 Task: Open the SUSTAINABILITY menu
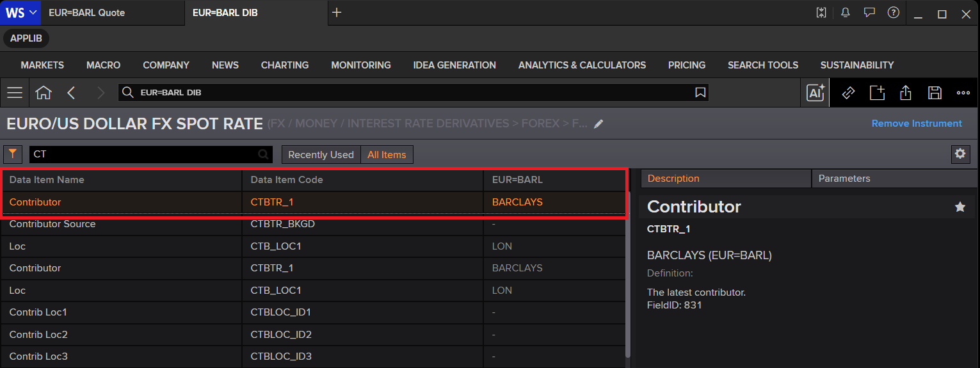[x=857, y=65]
